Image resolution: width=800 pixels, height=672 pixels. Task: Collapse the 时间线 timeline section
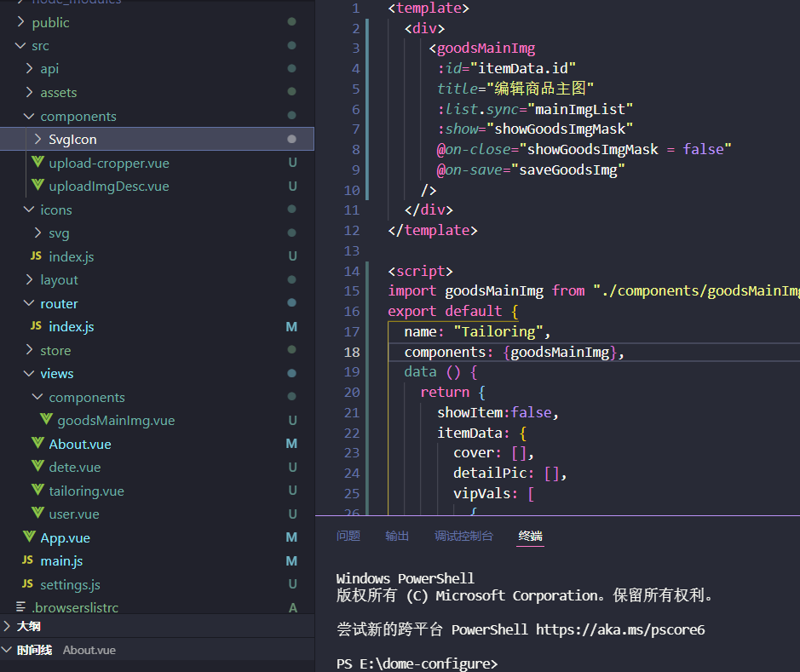(7, 650)
